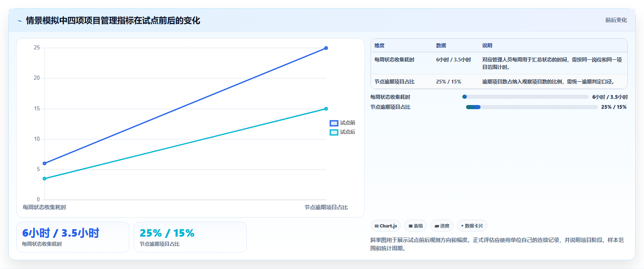Click the 试点前 data point at 25
This screenshot has width=644, height=269.
(x=326, y=48)
